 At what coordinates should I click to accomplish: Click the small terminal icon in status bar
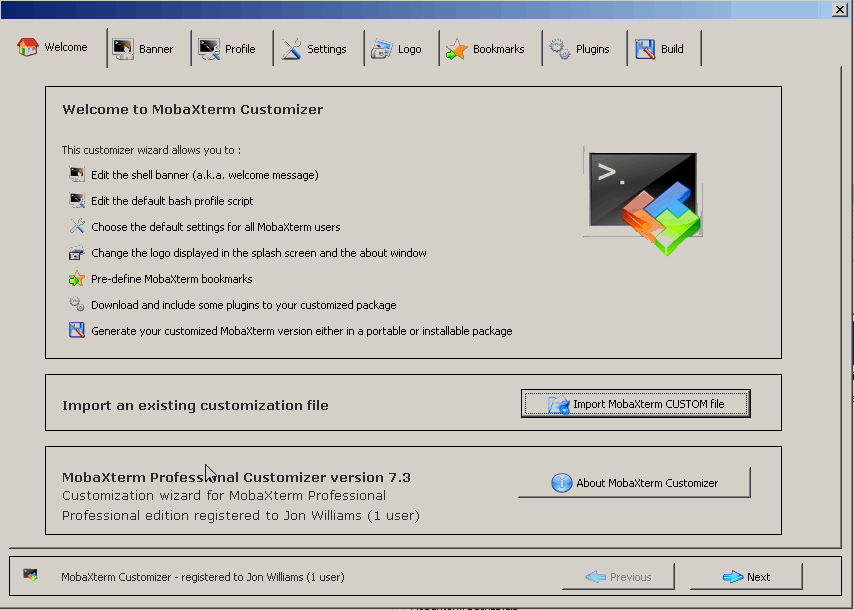(31, 576)
